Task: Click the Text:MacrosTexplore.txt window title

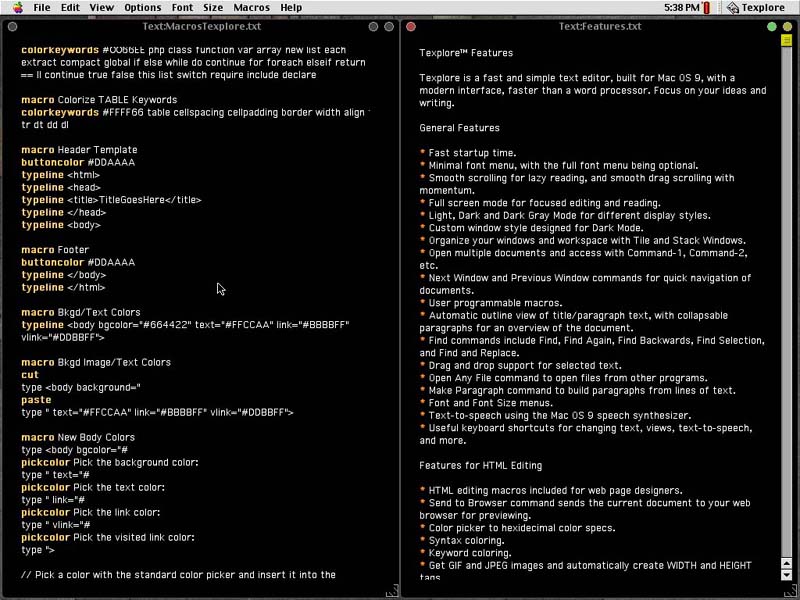Action: pyautogui.click(x=202, y=27)
